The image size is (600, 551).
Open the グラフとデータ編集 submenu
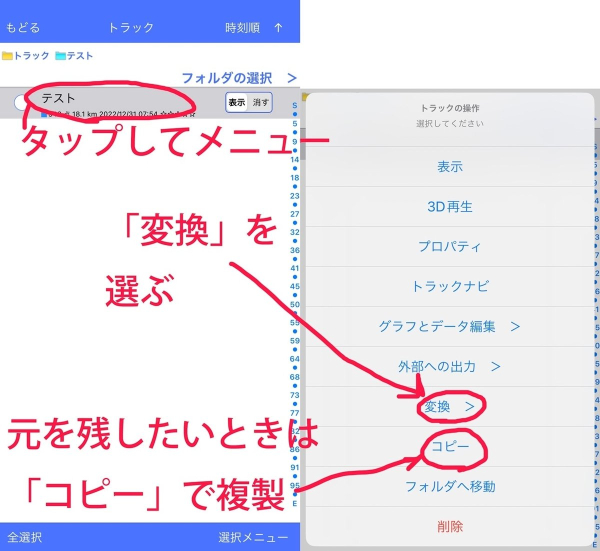[449, 326]
